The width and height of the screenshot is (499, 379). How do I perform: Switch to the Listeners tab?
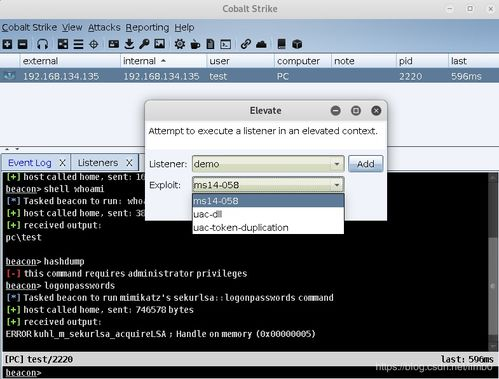point(98,163)
